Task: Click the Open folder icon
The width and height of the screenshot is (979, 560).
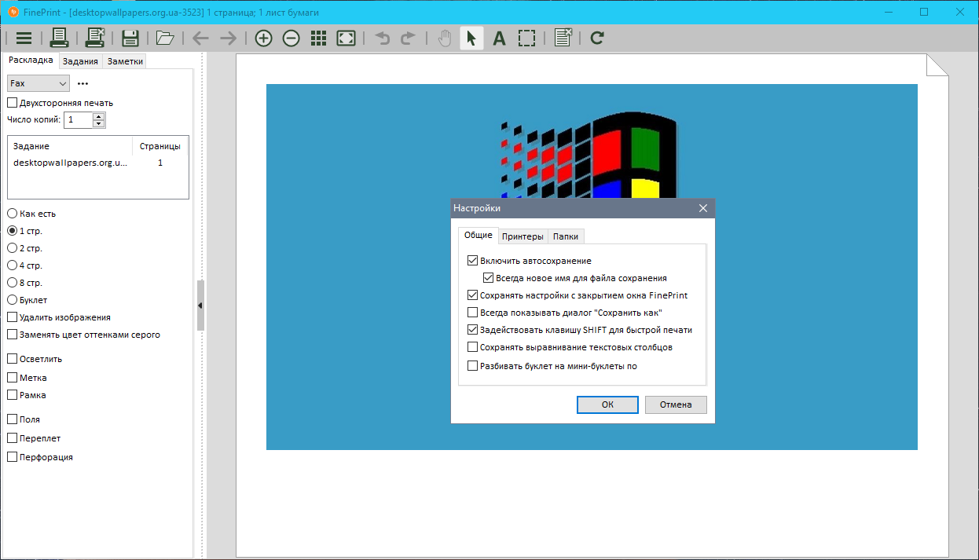Action: (165, 38)
